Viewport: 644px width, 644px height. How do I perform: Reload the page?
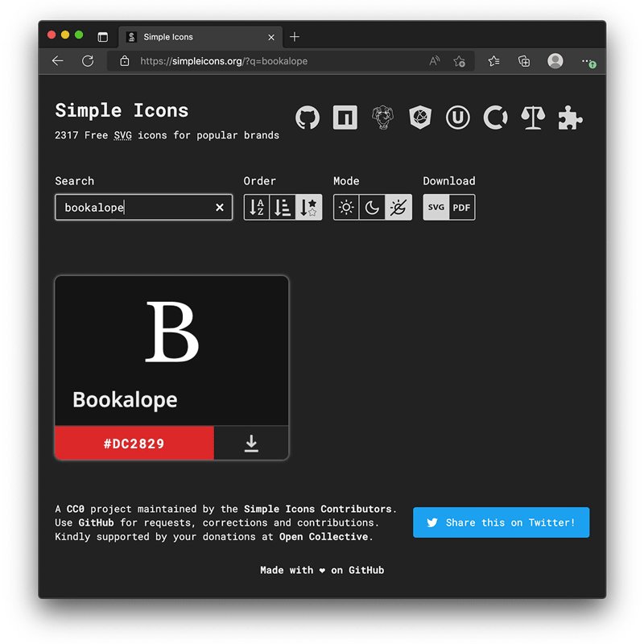[x=88, y=61]
